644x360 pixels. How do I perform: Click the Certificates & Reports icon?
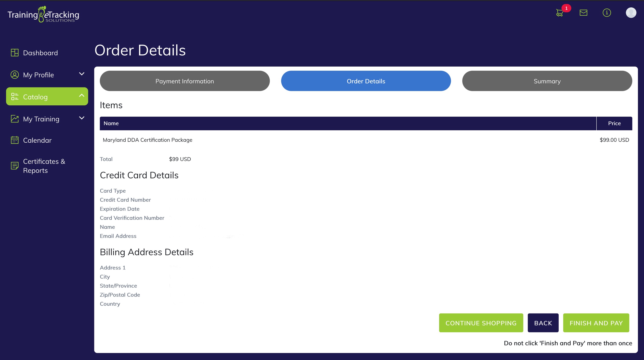(x=15, y=166)
